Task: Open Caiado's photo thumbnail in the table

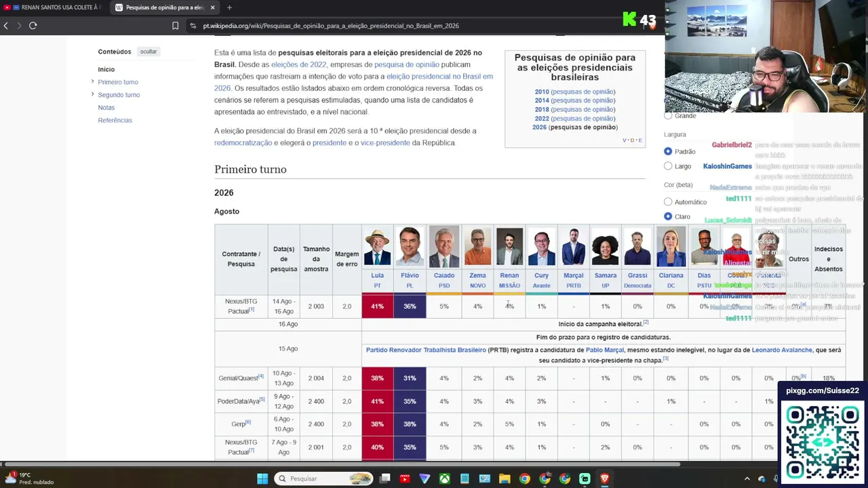Action: click(444, 247)
